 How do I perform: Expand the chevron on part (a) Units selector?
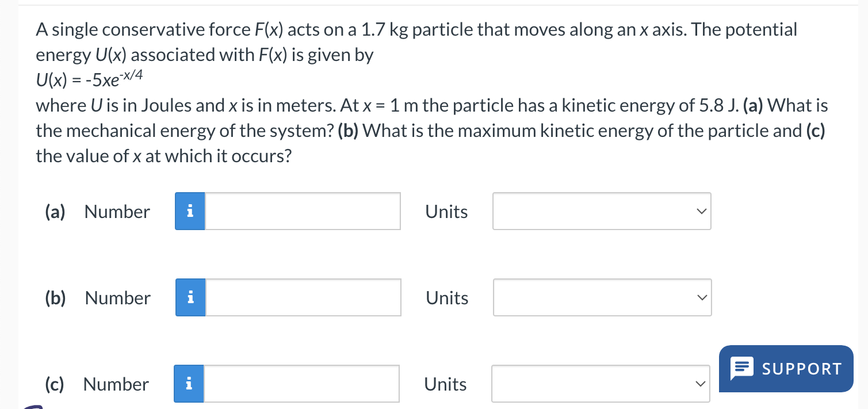(701, 211)
